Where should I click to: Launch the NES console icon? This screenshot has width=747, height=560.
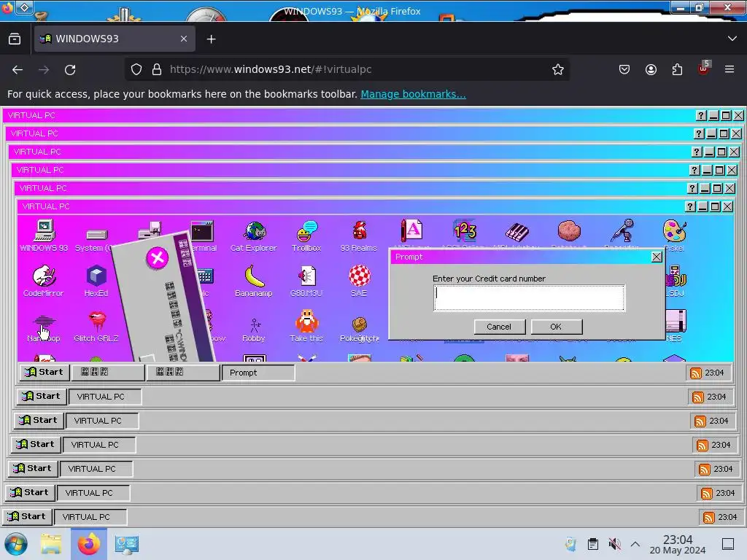676,326
